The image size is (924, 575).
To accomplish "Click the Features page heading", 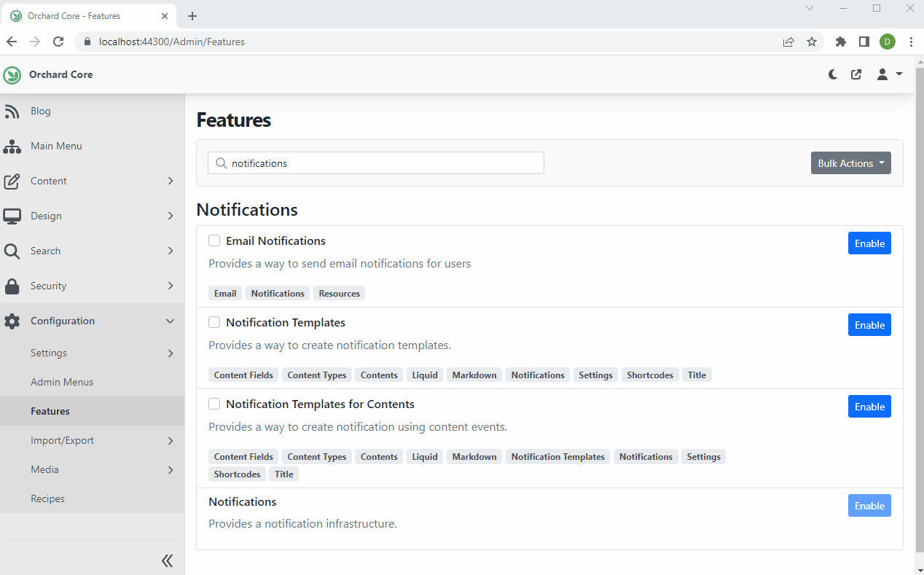I will click(234, 120).
